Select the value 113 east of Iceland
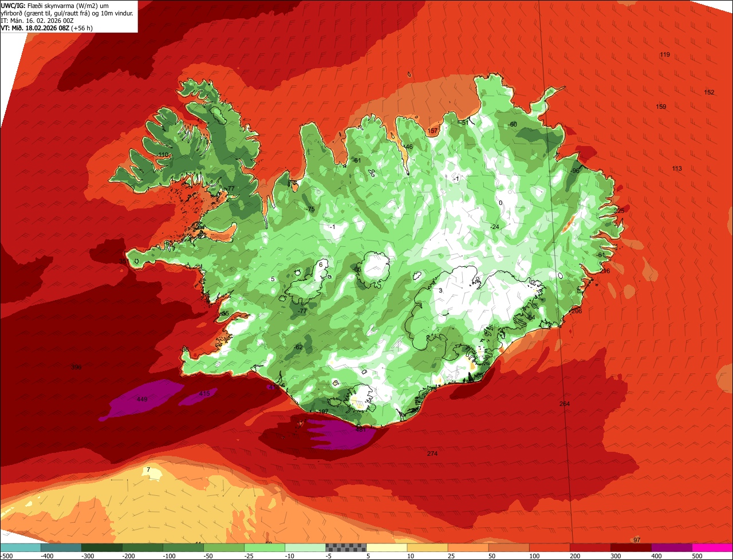733x560 pixels. [x=677, y=168]
